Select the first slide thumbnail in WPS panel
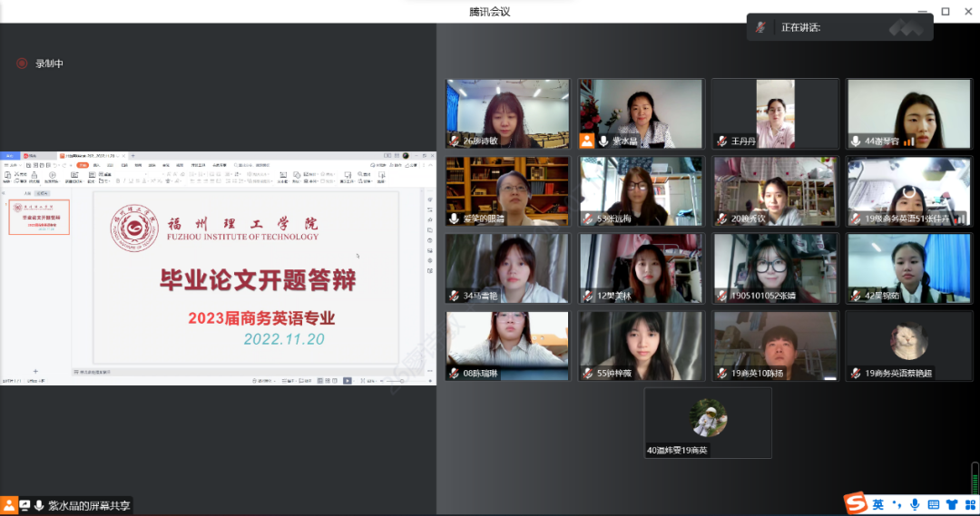Screen dimensions: 980x516 (x=39, y=217)
